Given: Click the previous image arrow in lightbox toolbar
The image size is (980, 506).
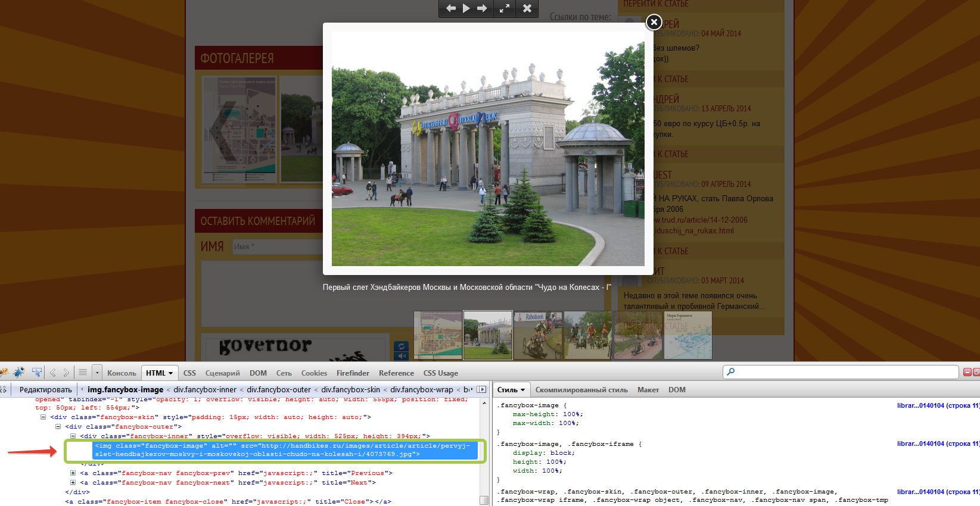Looking at the screenshot, I should tap(451, 8).
